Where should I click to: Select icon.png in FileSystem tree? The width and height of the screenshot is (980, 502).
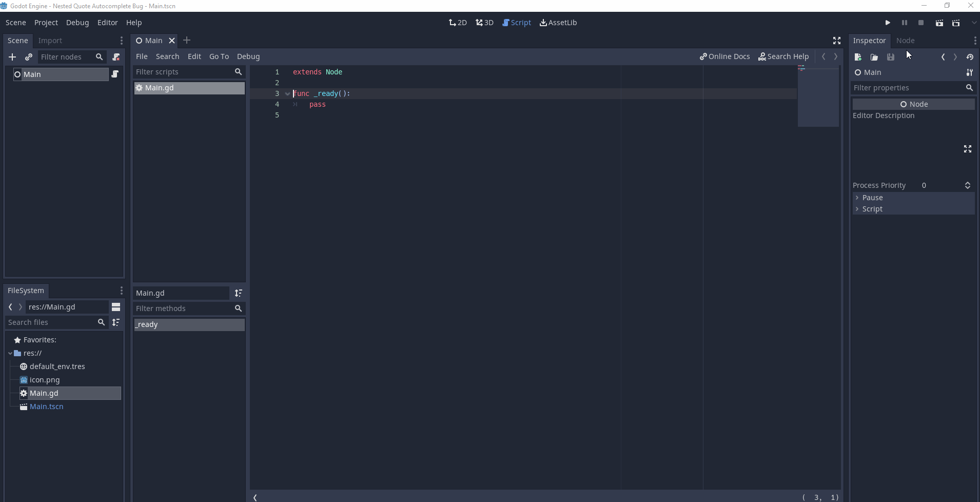point(45,380)
